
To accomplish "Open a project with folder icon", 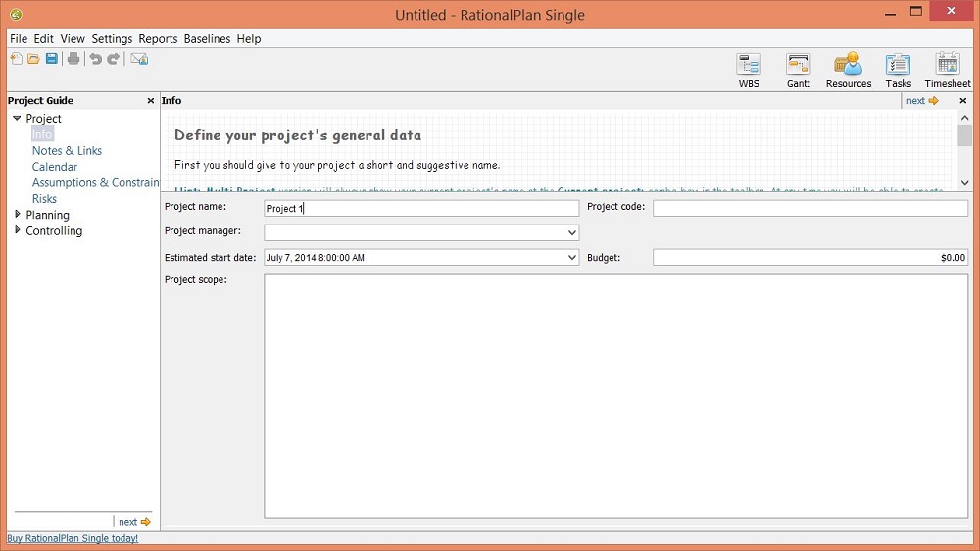I will (x=33, y=59).
